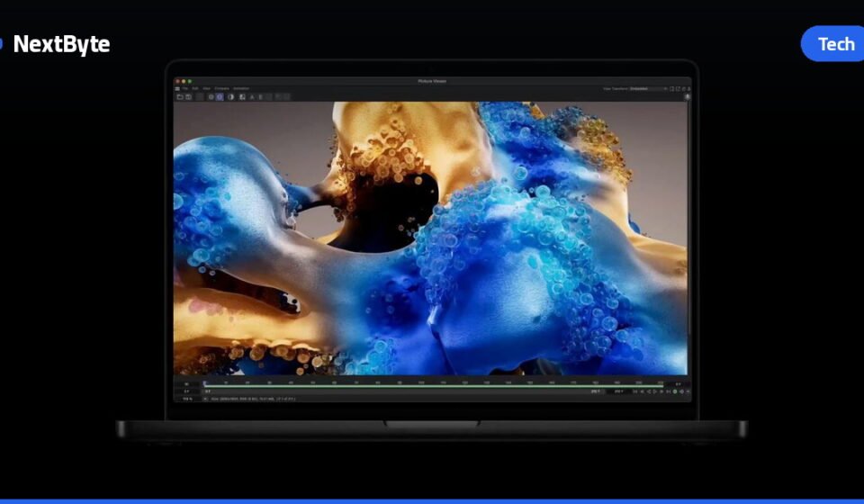Click the timeline ruler at the playhead

(x=204, y=382)
